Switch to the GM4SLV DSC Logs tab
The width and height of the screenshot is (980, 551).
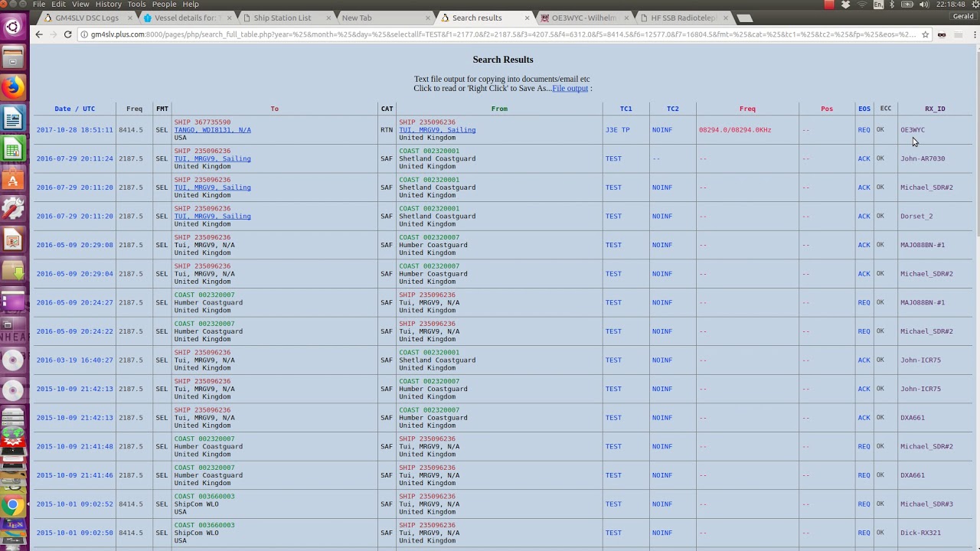click(86, 18)
